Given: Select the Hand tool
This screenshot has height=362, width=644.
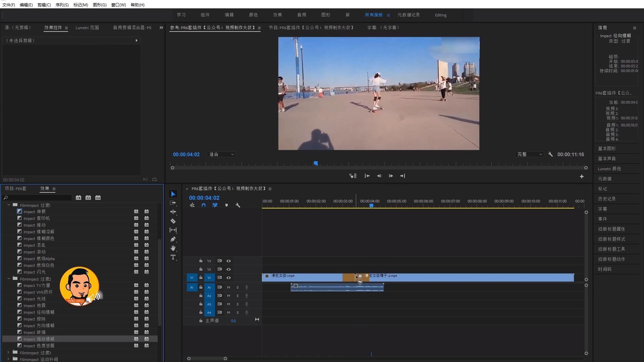Looking at the screenshot, I should 173,248.
